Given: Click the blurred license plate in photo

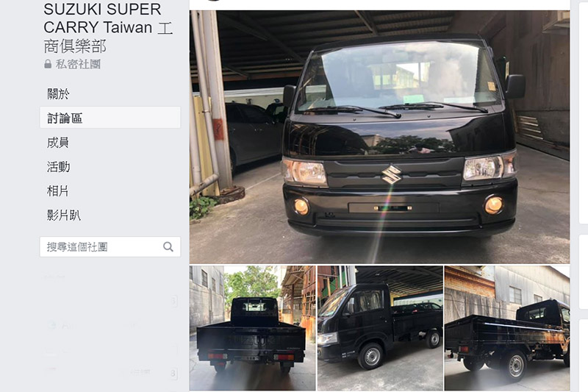Looking at the screenshot, I should click(393, 208).
